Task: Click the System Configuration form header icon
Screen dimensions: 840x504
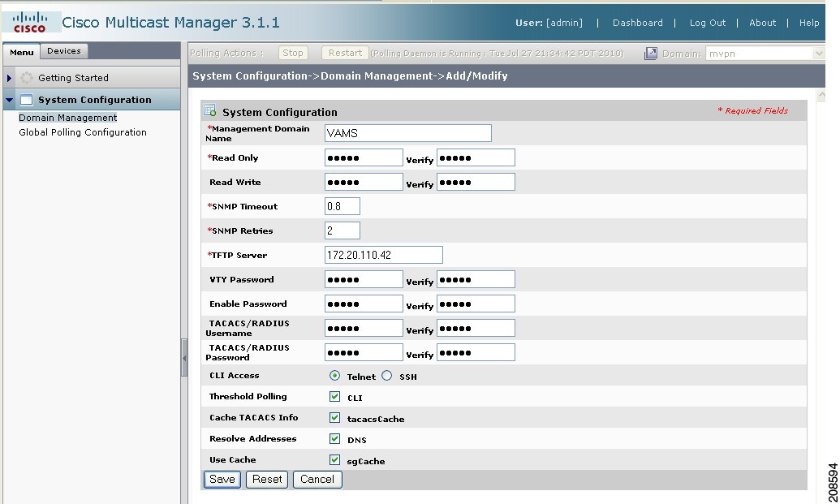Action: [209, 111]
